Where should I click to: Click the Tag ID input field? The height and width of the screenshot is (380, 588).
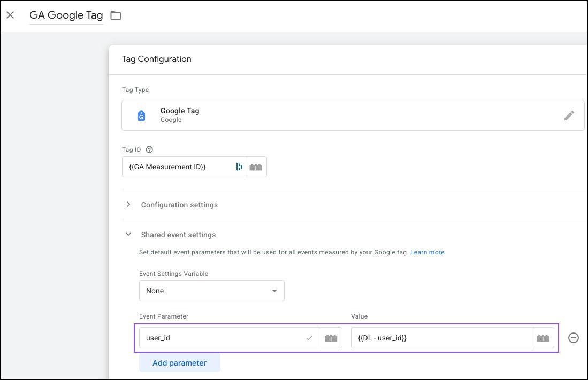(x=183, y=167)
